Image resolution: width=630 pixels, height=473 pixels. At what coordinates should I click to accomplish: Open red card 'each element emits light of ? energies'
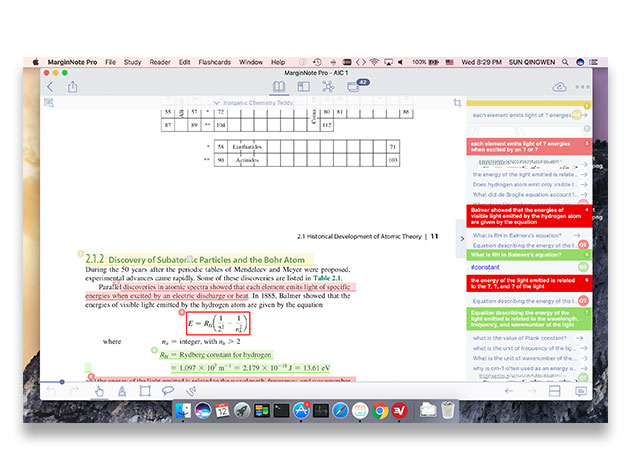click(x=529, y=146)
